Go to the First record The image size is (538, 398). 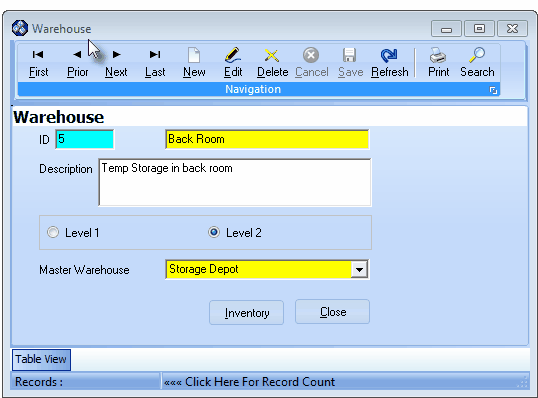(38, 63)
